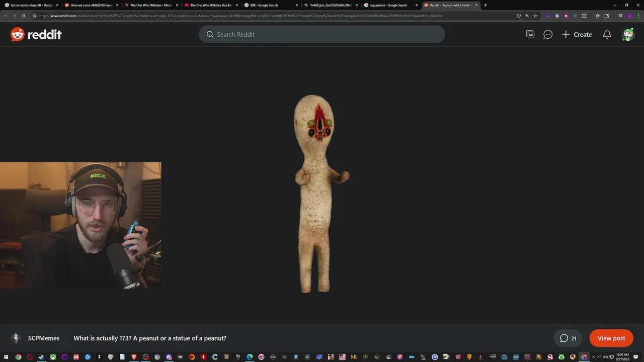Switch to 'Here are some AMAZING horror' tab

point(91,5)
